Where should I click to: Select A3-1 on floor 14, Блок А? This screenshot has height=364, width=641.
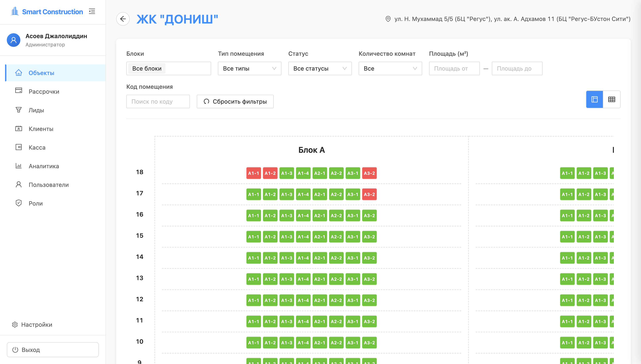(x=353, y=258)
